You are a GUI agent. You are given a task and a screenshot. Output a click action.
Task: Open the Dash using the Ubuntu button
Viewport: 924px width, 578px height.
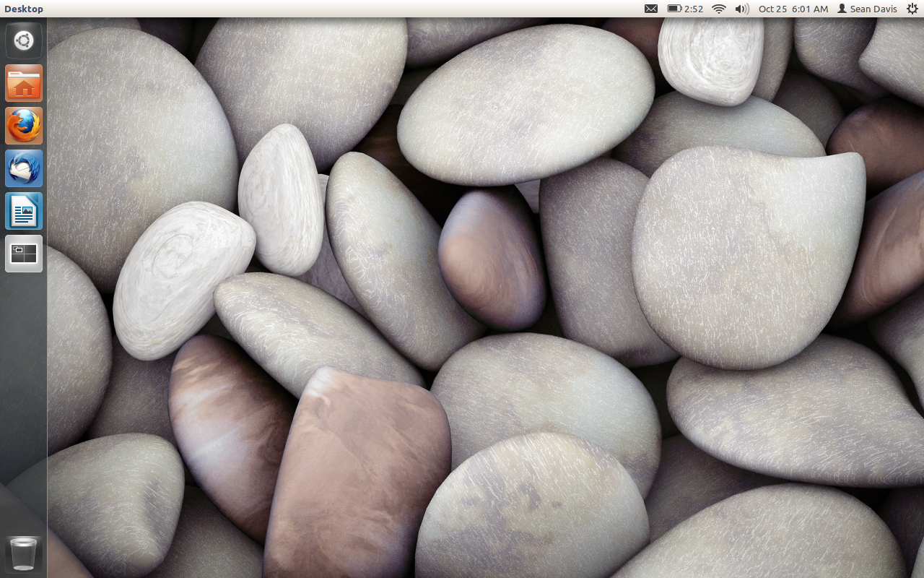tap(23, 40)
